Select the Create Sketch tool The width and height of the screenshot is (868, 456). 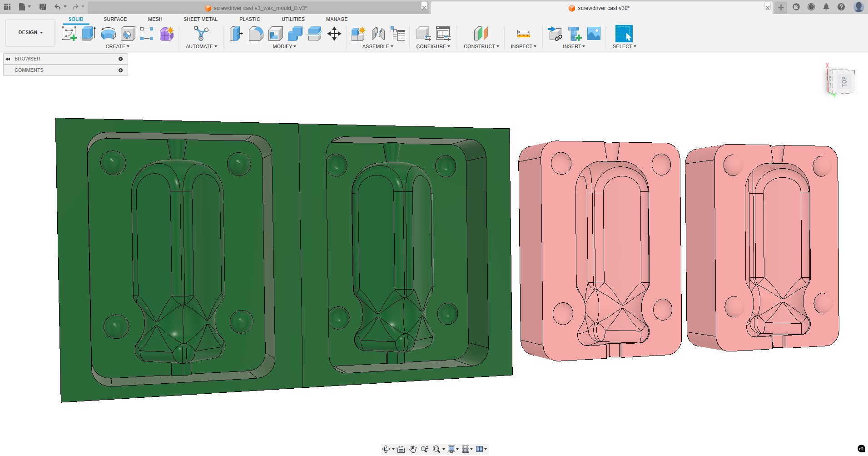(69, 34)
